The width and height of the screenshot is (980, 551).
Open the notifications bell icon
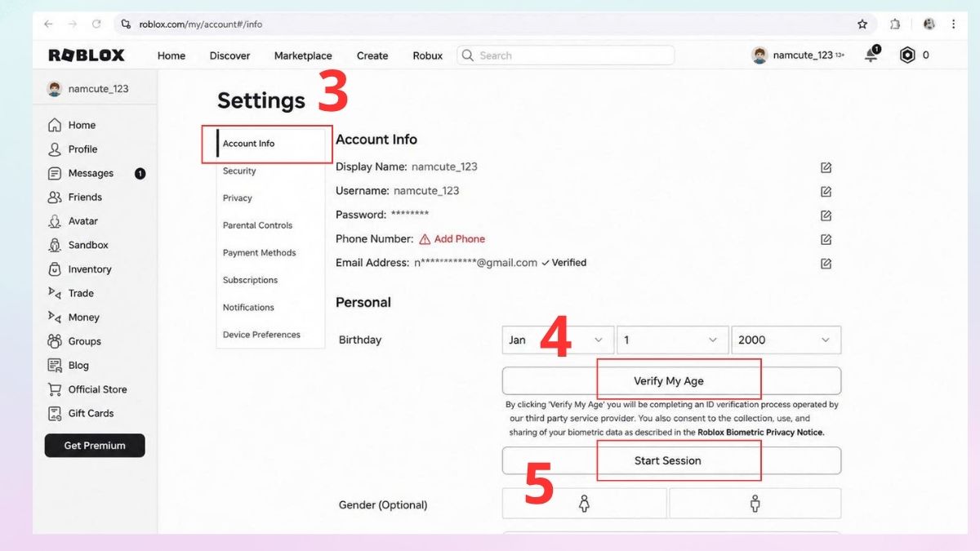pos(871,55)
